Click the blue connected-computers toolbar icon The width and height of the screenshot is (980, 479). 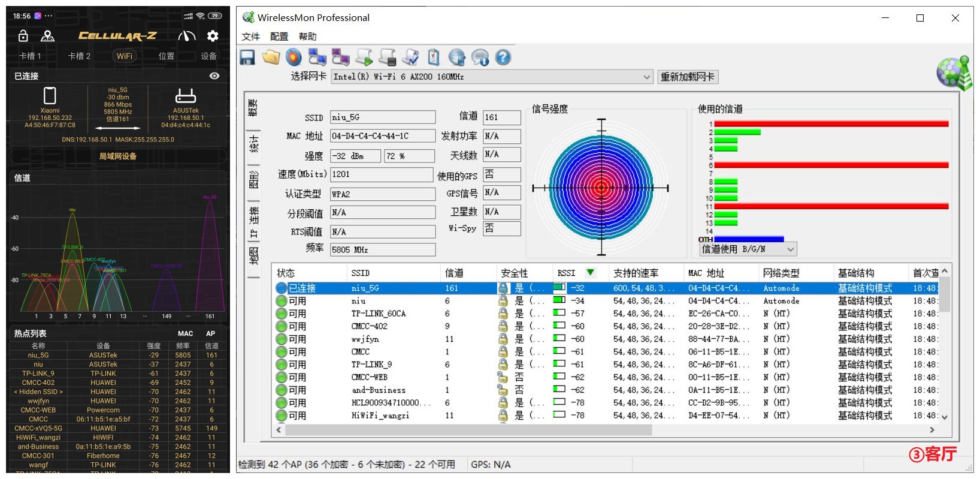(x=317, y=58)
